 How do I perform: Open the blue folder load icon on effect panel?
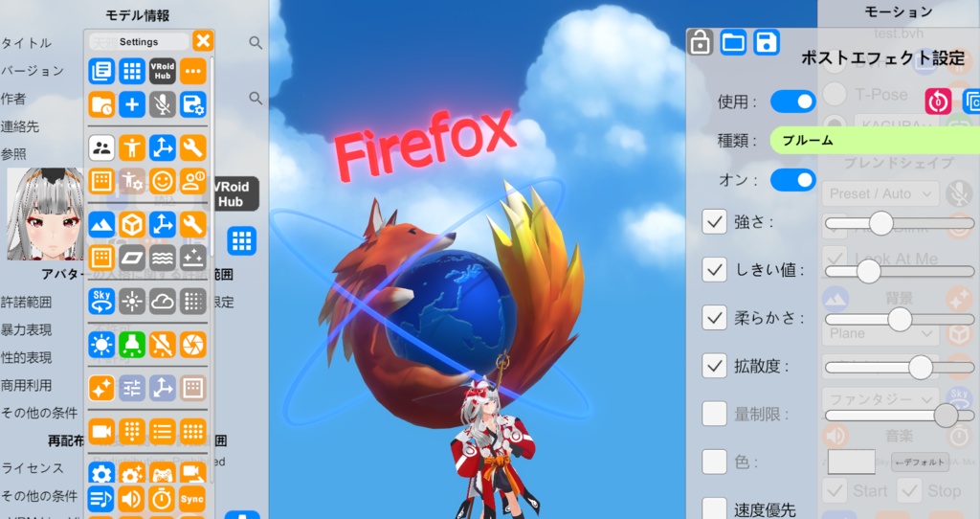click(x=733, y=42)
